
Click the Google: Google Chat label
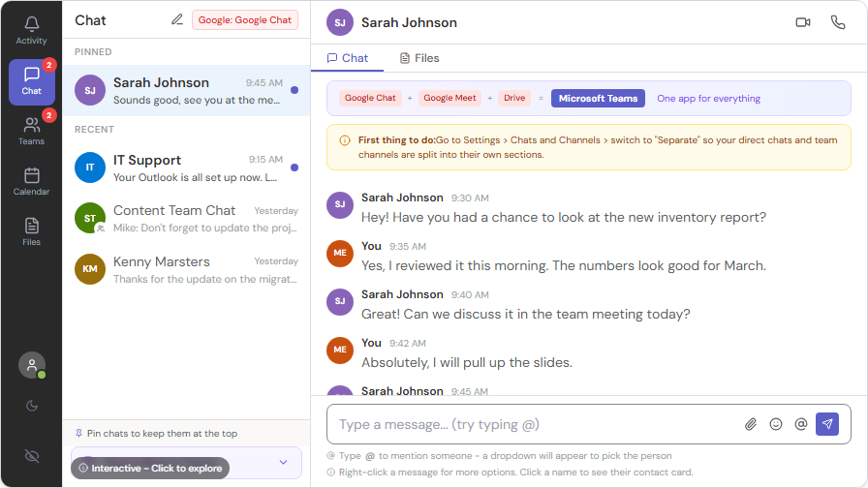pos(245,20)
